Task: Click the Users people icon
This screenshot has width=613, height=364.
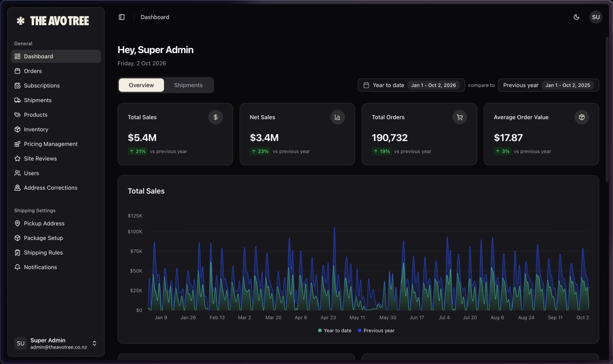Action: pos(18,173)
